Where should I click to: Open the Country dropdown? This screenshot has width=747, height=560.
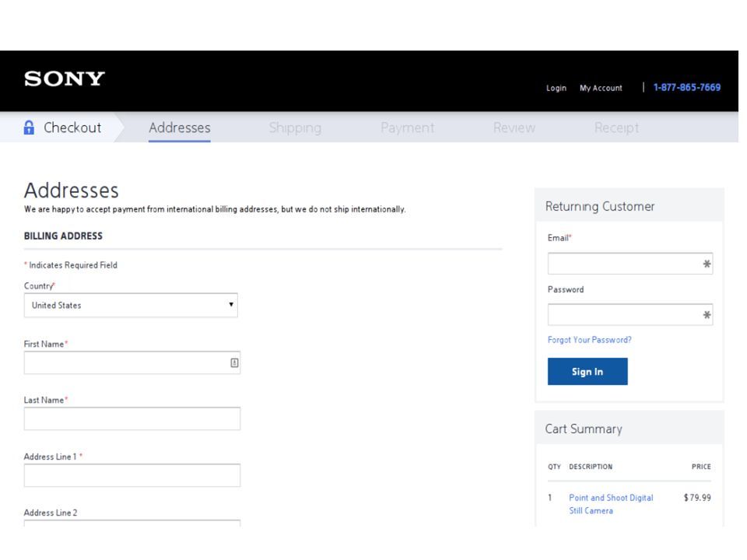point(131,305)
